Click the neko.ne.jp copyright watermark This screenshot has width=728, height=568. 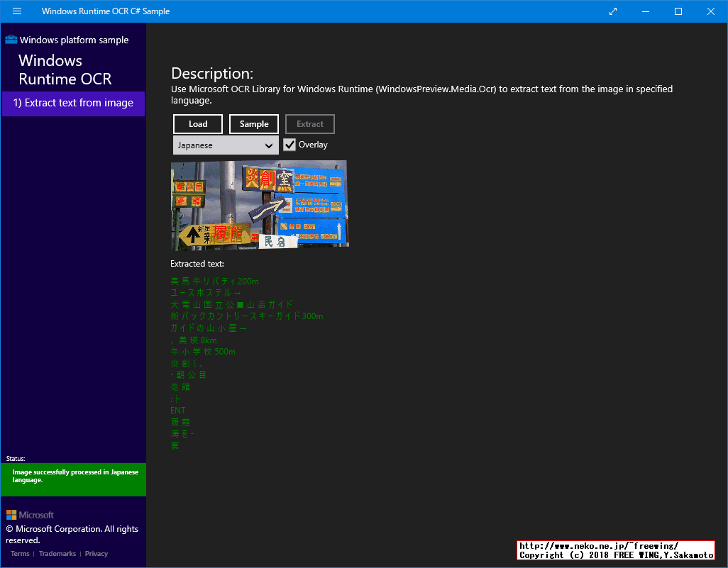pyautogui.click(x=614, y=549)
